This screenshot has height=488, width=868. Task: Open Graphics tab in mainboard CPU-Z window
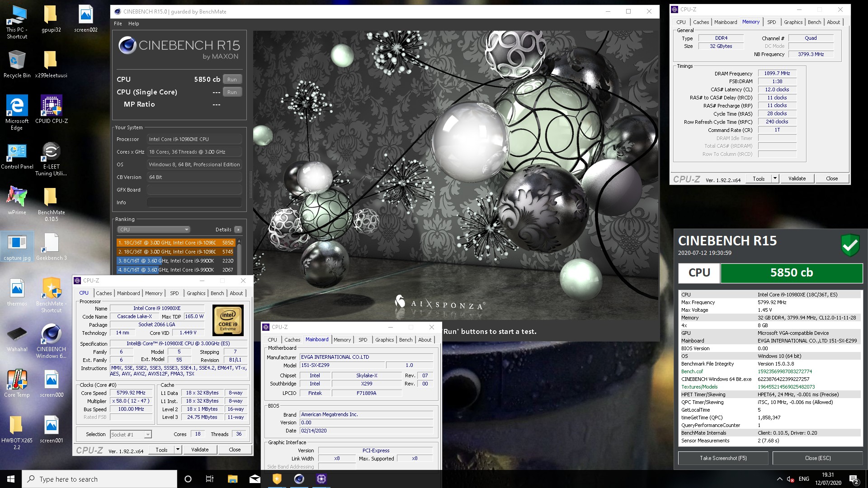coord(384,340)
